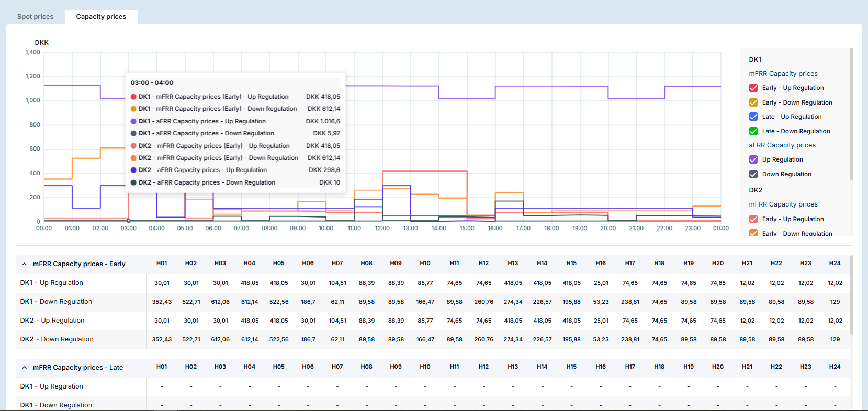Uncheck DK1 Late - Up Regulation blue checkbox
Screen dimensions: 868x411
[x=753, y=117]
